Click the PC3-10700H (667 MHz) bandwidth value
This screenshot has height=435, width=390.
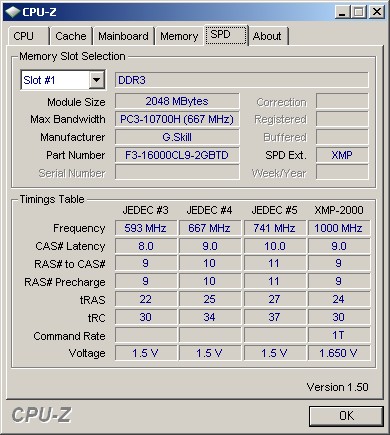(177, 119)
